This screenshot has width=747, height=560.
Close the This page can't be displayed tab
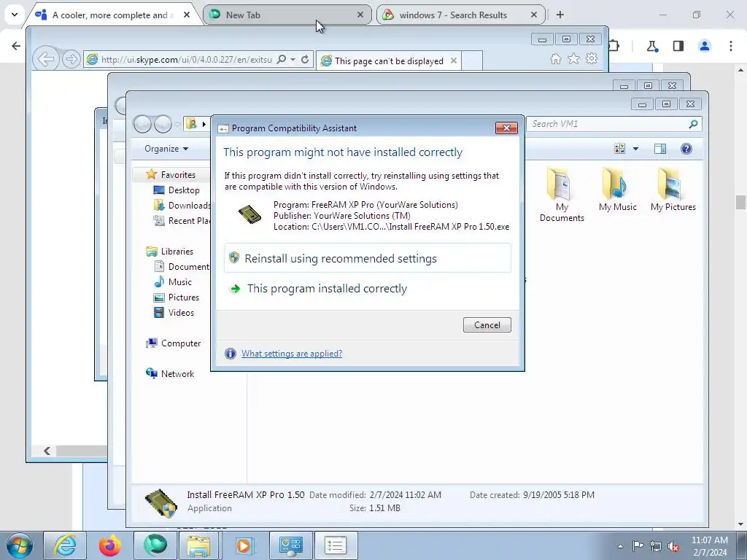(454, 61)
